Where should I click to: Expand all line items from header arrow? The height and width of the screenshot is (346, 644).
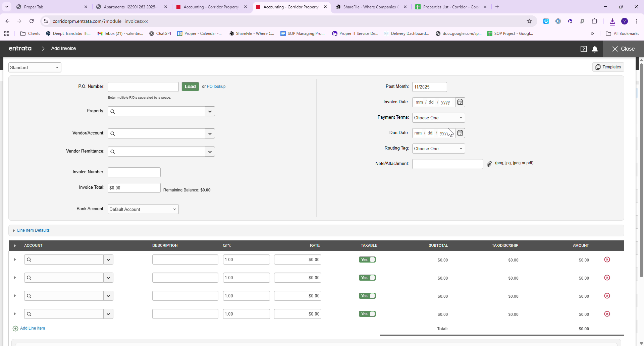15,246
